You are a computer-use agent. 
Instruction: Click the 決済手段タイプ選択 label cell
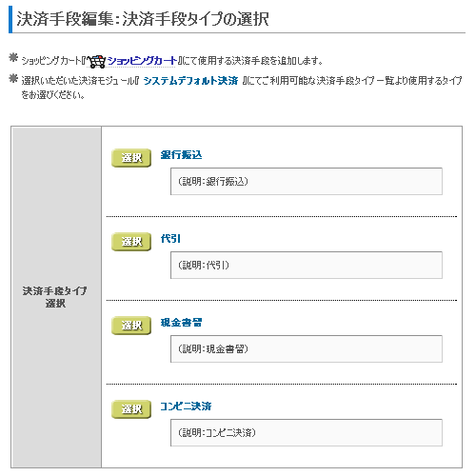pyautogui.click(x=56, y=297)
